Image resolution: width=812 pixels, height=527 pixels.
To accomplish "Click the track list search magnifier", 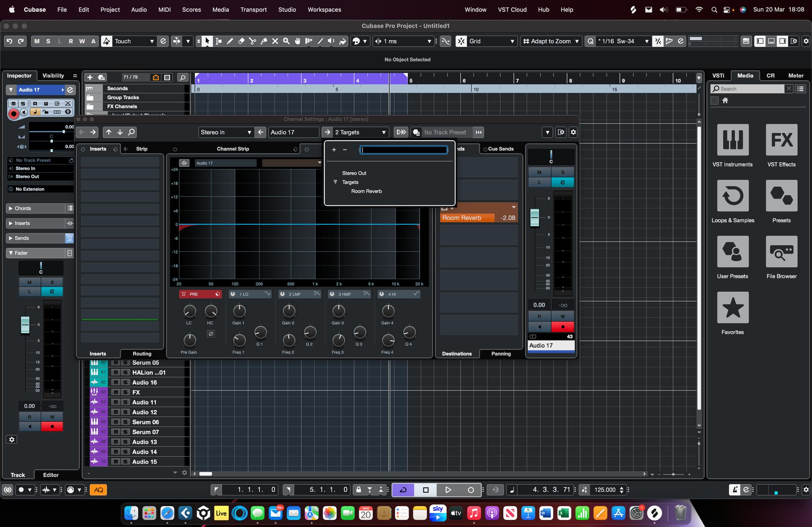I will 183,77.
